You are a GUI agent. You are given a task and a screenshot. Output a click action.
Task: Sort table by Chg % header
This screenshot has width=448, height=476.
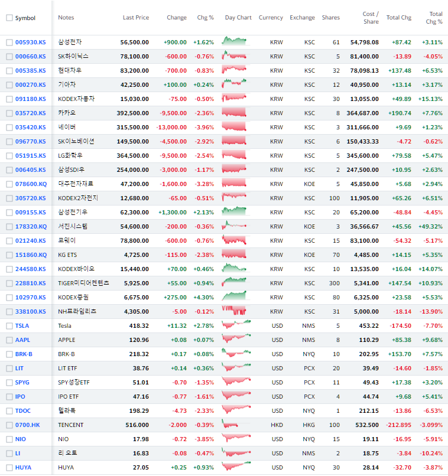(x=205, y=18)
